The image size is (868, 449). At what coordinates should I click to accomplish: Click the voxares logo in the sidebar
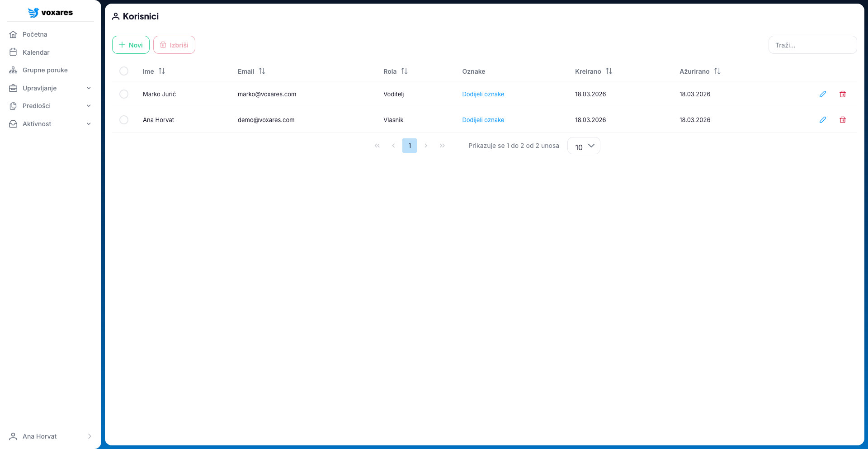tap(50, 13)
